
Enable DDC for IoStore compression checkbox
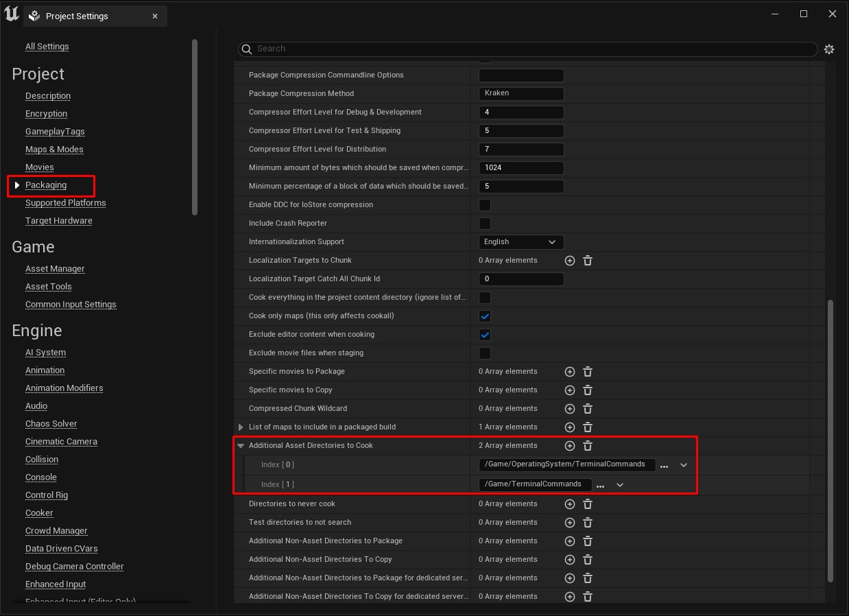pos(485,205)
